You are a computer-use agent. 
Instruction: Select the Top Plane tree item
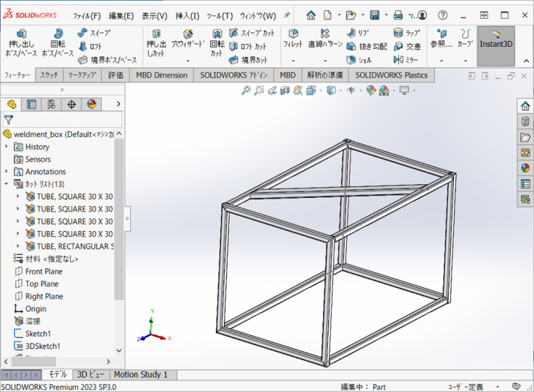coord(41,284)
